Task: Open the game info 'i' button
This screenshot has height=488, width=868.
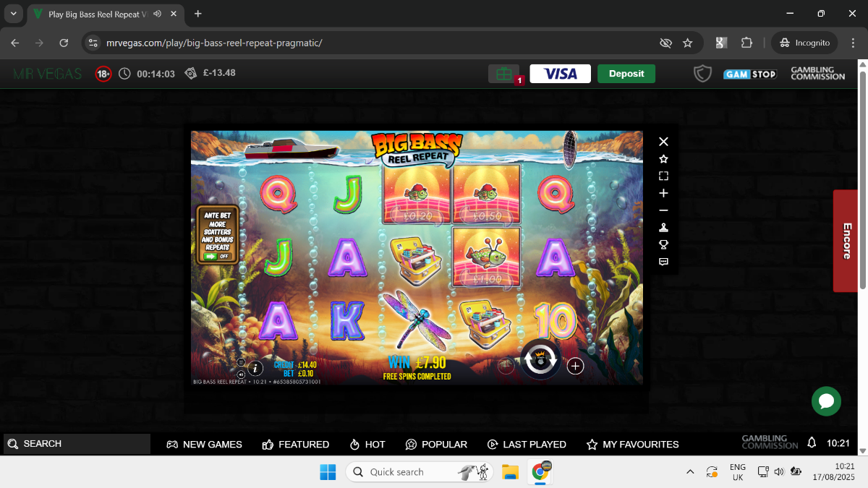Action: (x=255, y=369)
